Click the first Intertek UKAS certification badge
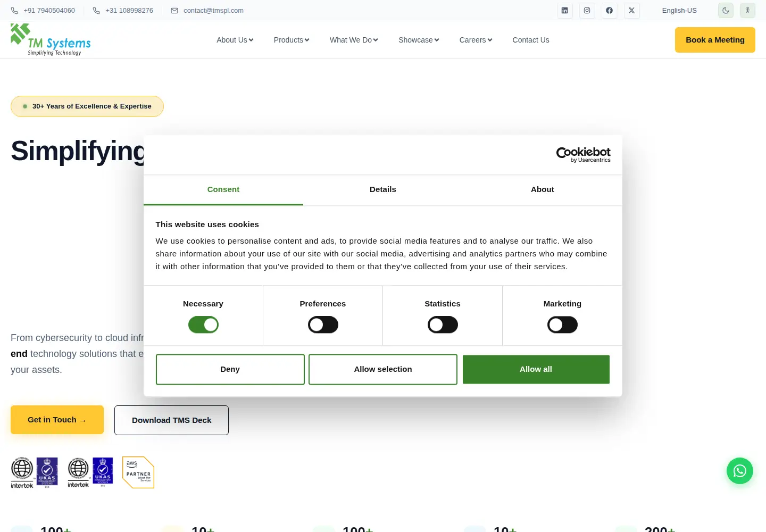This screenshot has width=766, height=532. 35,472
